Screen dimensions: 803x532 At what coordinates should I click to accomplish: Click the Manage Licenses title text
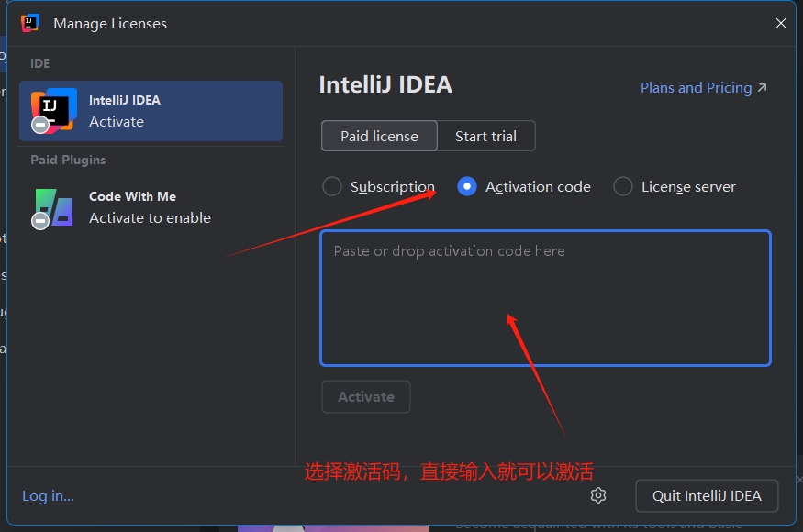click(110, 24)
